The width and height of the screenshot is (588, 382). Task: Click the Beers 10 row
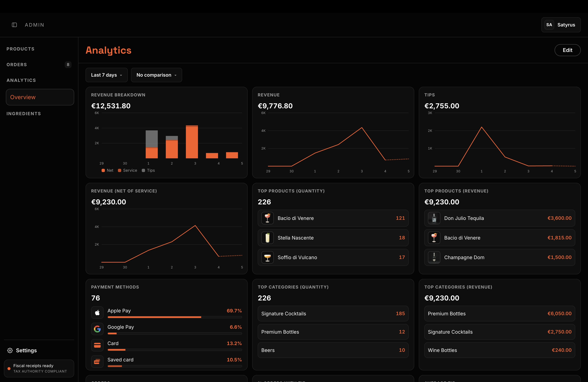[x=333, y=350]
